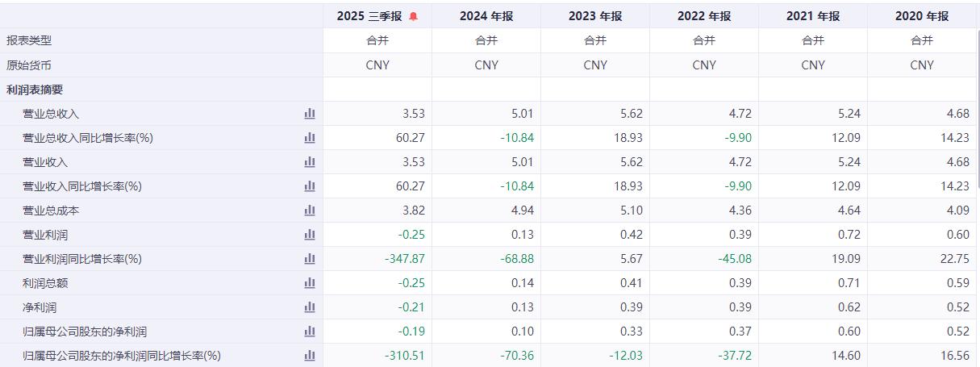Click the -347.87 value in 2025 column
The width and height of the screenshot is (980, 367).
(x=403, y=259)
